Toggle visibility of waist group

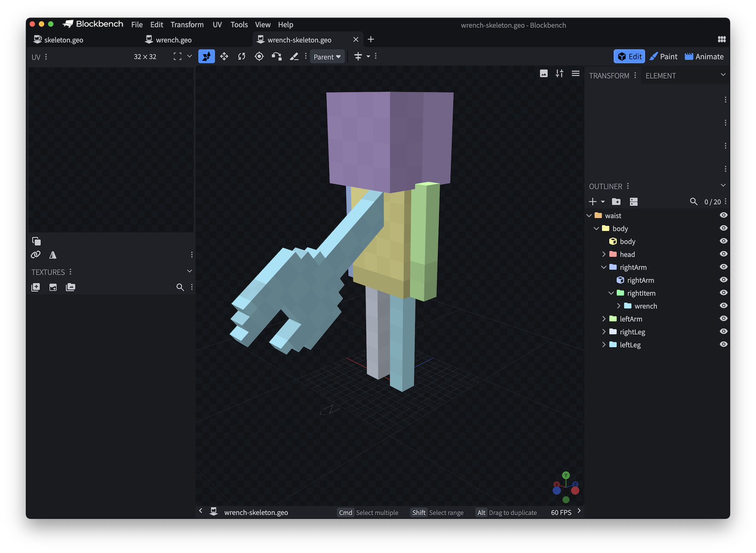pyautogui.click(x=724, y=215)
